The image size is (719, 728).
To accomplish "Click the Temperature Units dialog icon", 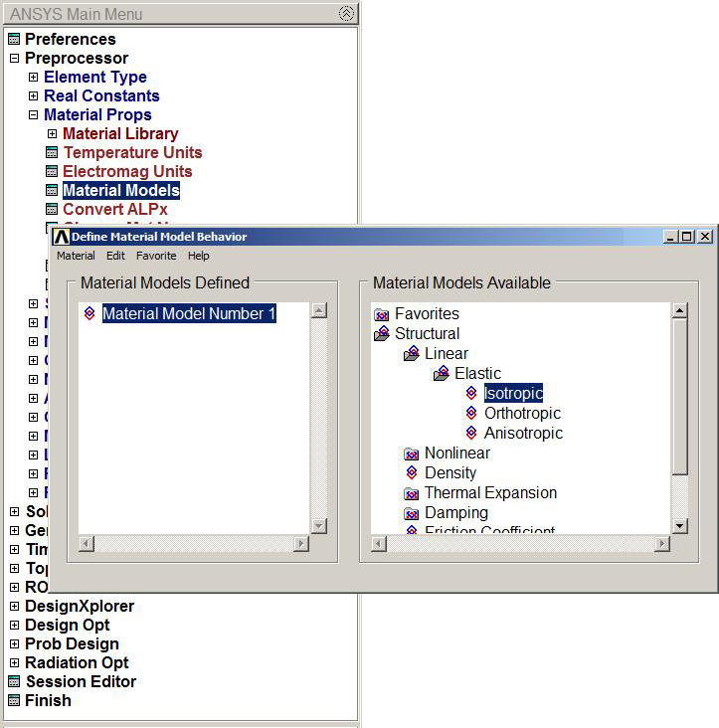I will coord(52,153).
